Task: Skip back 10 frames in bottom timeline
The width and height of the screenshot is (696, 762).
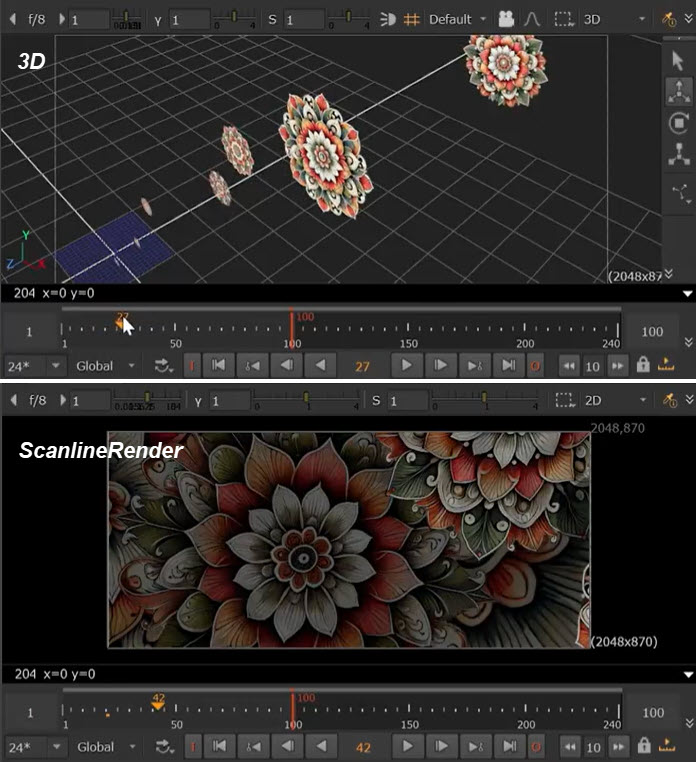Action: (568, 747)
